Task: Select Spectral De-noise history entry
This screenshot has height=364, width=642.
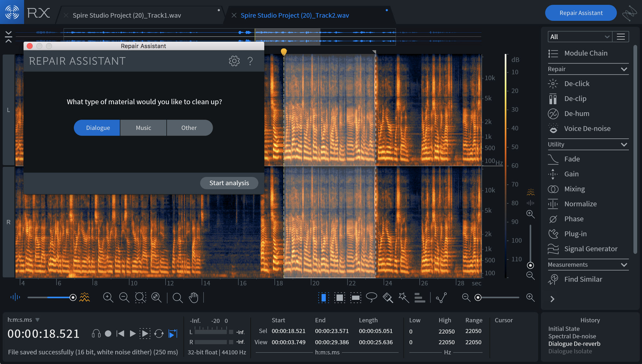Action: point(572,336)
